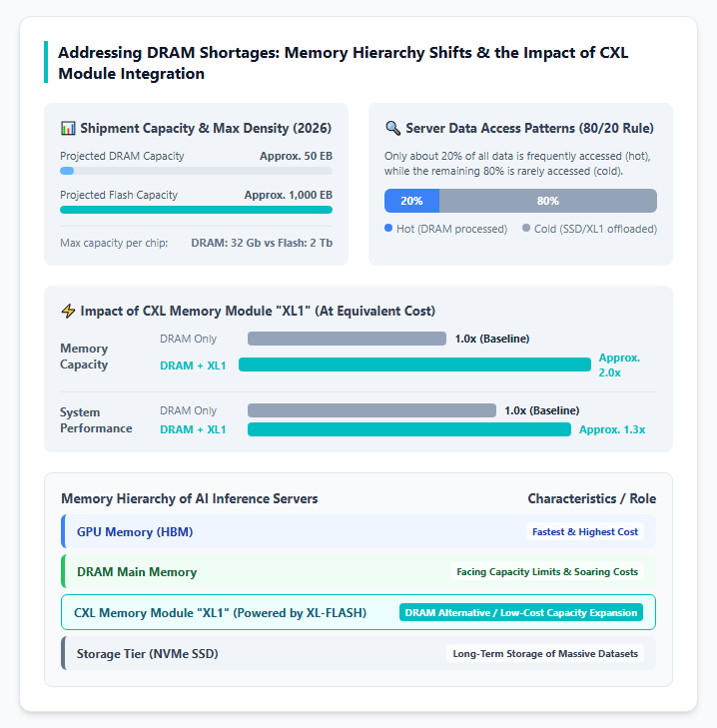Click the Server Data Access Patterns heading
Screen dimensions: 717x728
(x=529, y=128)
